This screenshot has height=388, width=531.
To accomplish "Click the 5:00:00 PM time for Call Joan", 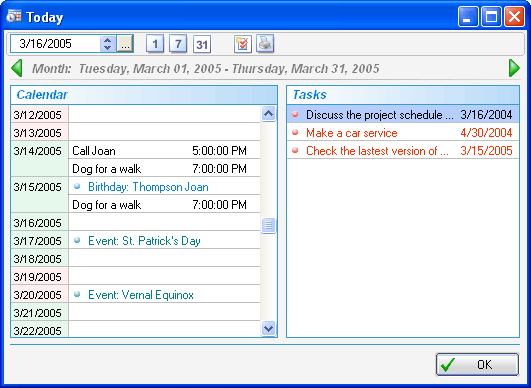I will 219,151.
